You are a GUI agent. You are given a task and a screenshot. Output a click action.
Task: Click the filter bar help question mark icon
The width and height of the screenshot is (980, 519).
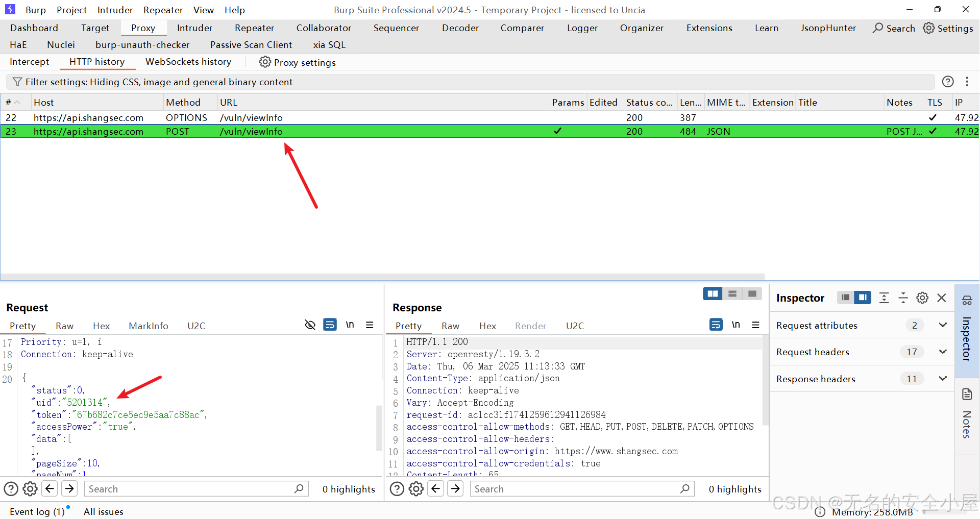[948, 82]
